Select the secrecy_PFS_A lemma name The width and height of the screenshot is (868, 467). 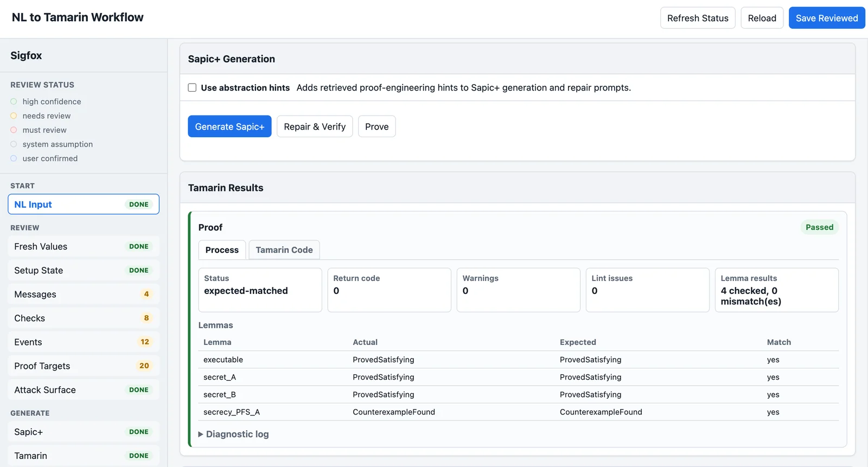pos(232,412)
